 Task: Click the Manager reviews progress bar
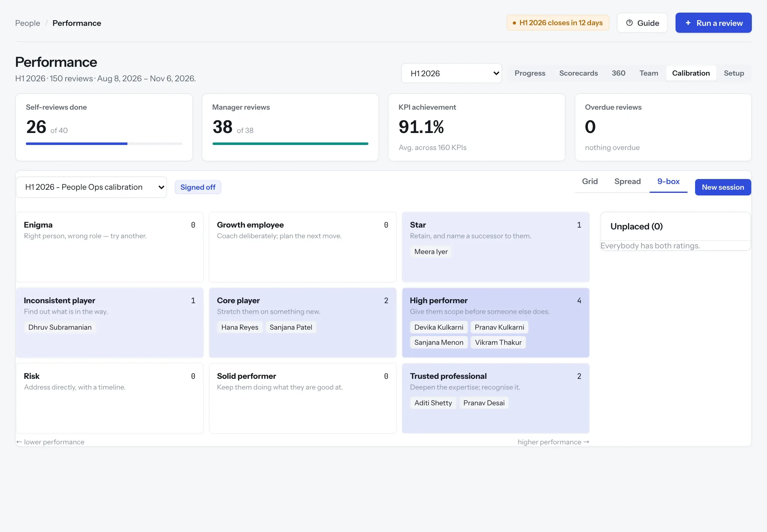pos(290,144)
